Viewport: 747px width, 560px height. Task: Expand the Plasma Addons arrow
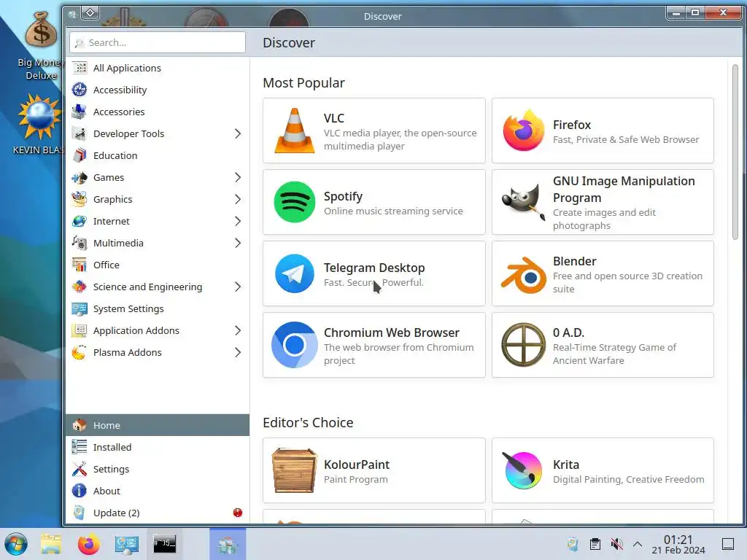pyautogui.click(x=238, y=352)
